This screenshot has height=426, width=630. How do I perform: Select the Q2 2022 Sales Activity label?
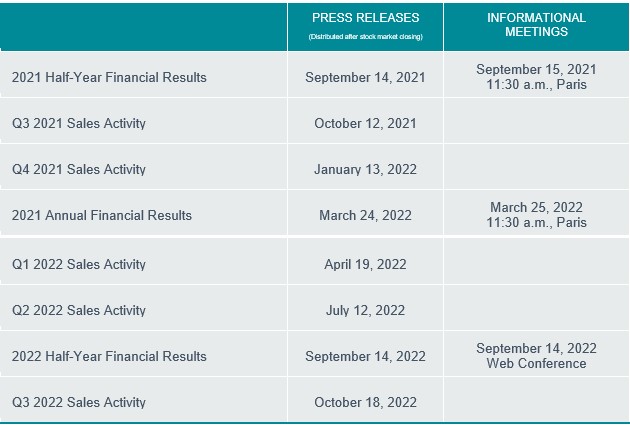pos(79,310)
